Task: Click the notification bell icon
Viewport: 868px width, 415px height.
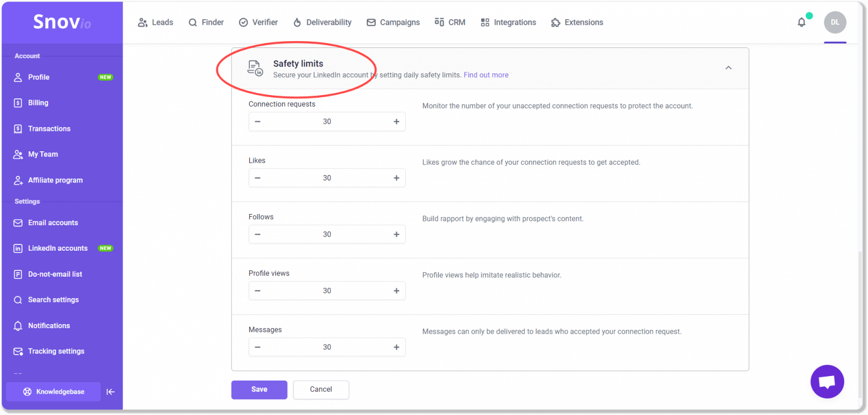Action: (x=801, y=23)
